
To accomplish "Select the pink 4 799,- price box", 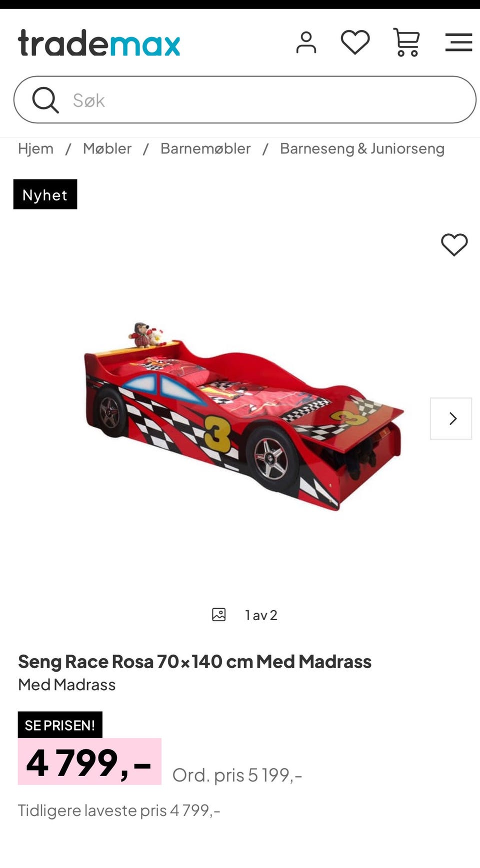I will pyautogui.click(x=89, y=762).
